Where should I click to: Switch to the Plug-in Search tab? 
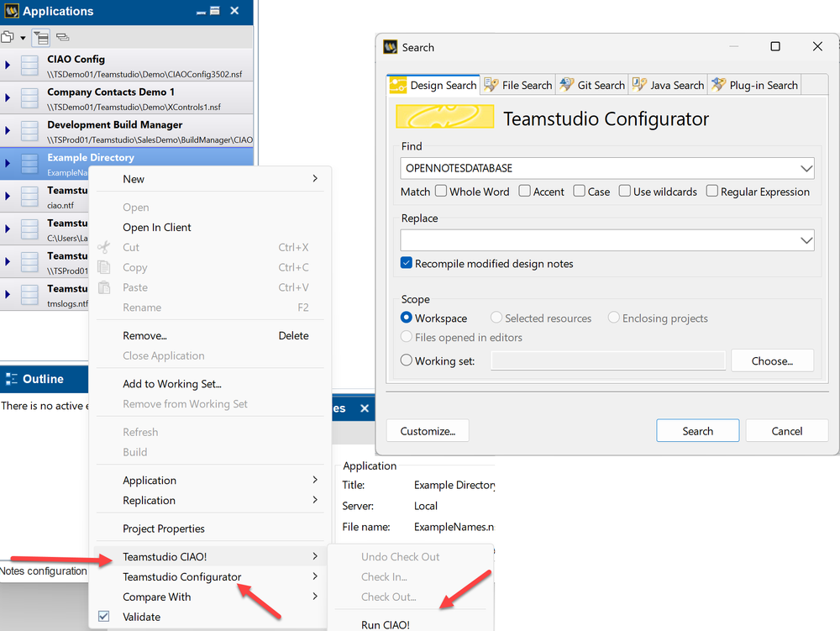coord(754,85)
